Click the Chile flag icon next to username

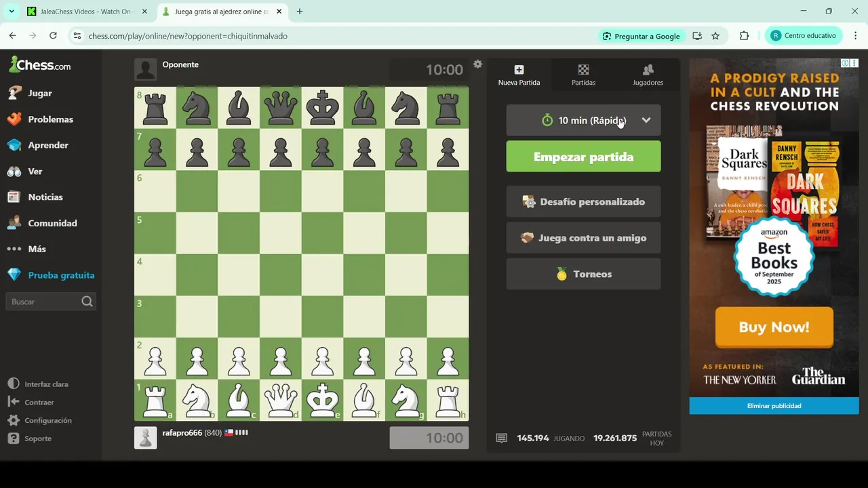[x=229, y=432]
